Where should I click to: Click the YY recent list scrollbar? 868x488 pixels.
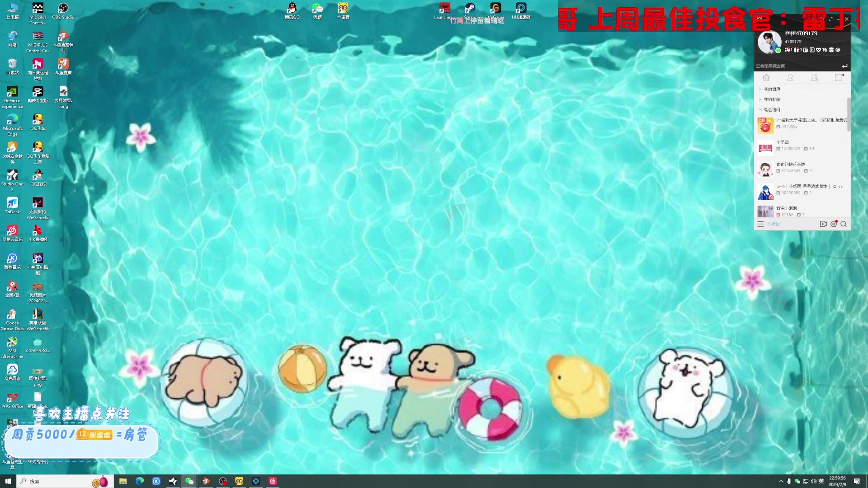tap(849, 114)
